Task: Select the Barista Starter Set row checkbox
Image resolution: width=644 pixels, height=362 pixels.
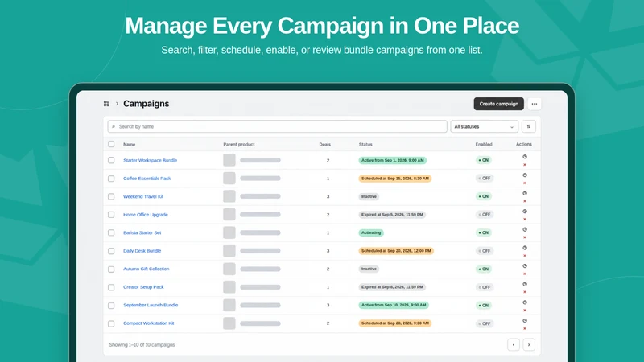Action: [x=111, y=232]
